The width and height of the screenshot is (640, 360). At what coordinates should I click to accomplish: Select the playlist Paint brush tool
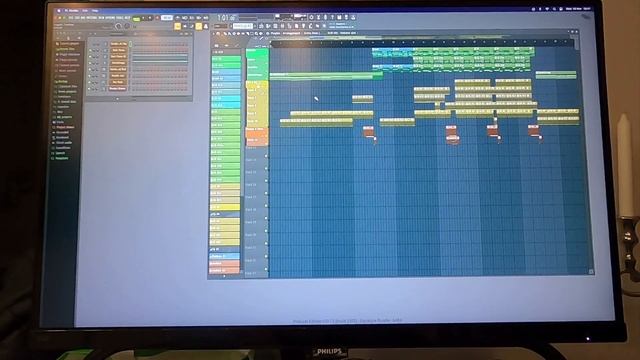229,33
